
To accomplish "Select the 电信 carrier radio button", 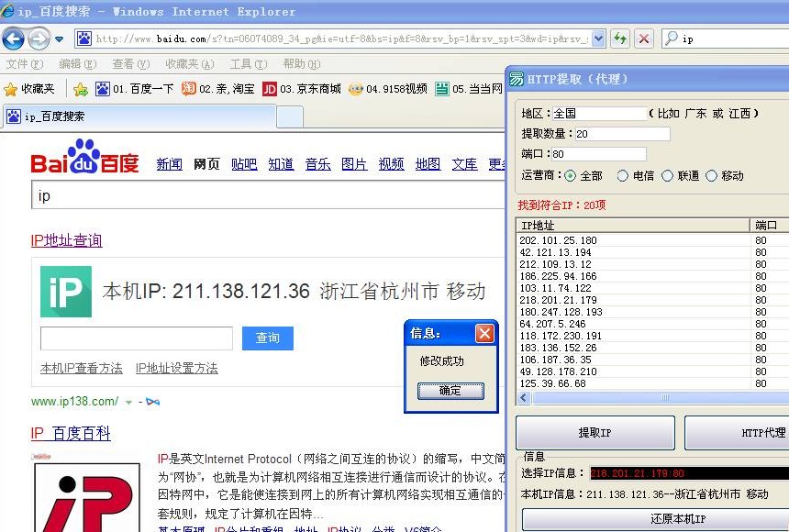I will 622,176.
